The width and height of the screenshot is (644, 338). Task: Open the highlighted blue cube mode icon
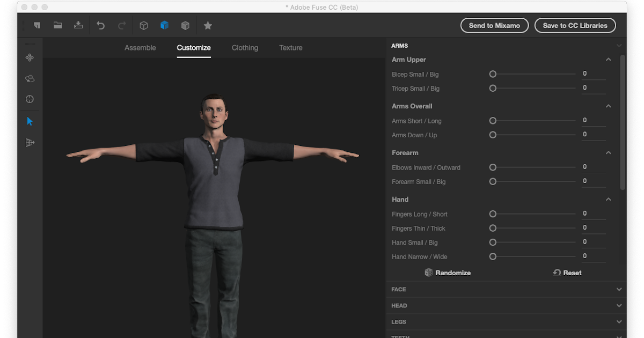[x=164, y=25]
